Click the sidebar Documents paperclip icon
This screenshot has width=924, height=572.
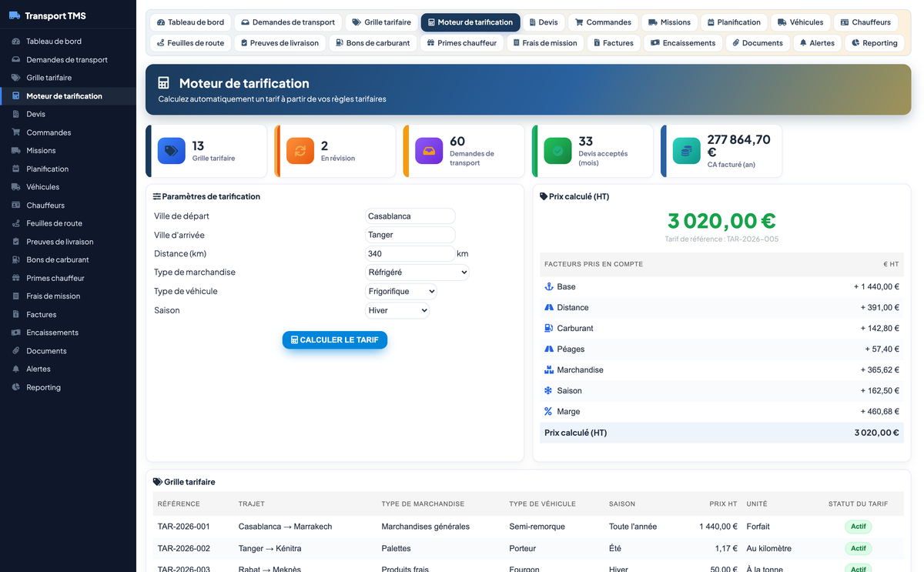[x=16, y=351]
